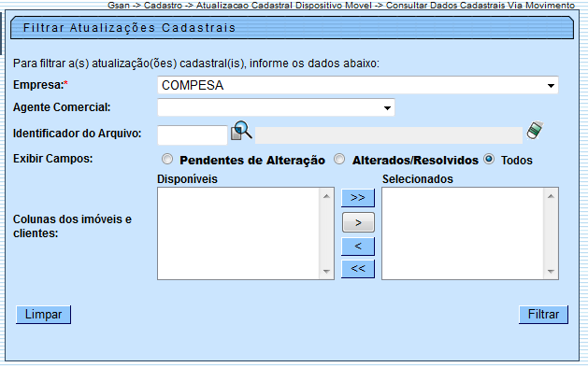The width and height of the screenshot is (588, 367).
Task: Click Selecionados list scroll down arrow
Action: [551, 272]
